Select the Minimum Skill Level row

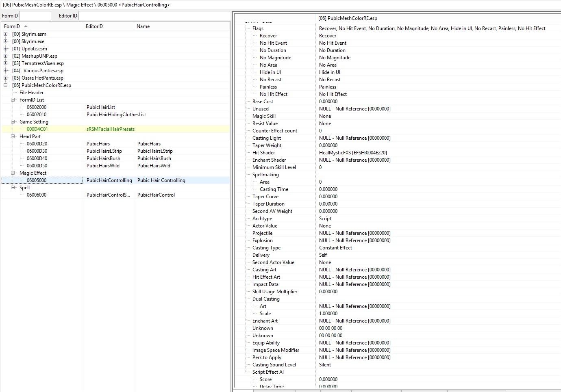coord(398,167)
